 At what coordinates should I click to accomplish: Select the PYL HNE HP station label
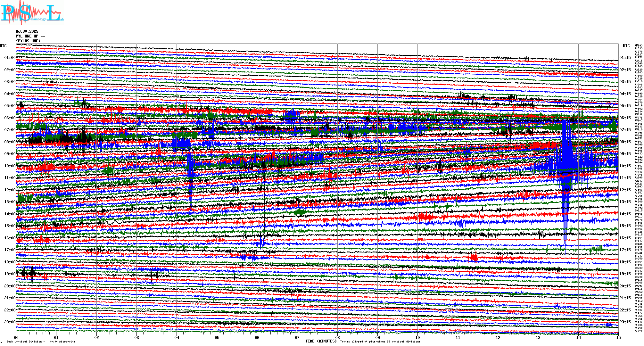tap(30, 36)
